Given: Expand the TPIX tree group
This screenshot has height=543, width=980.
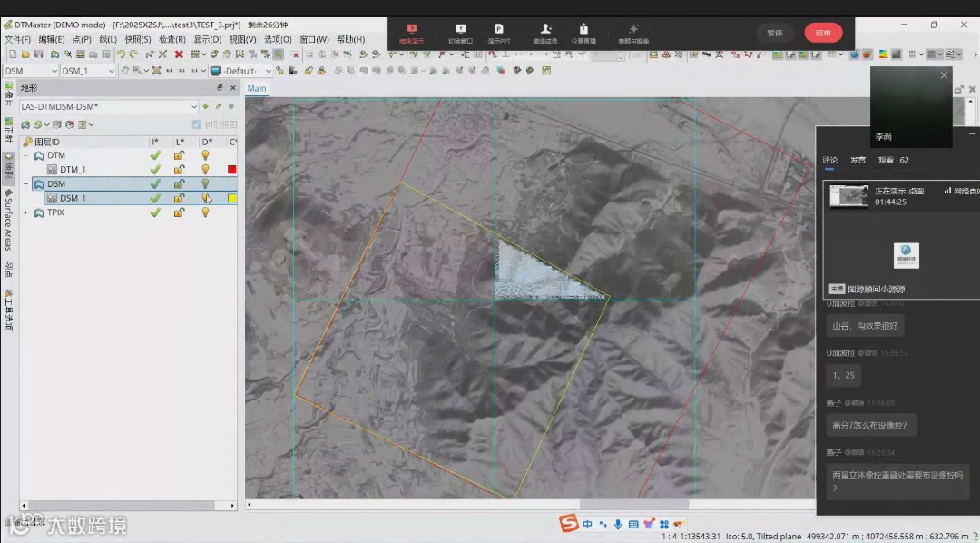Looking at the screenshot, I should point(26,212).
